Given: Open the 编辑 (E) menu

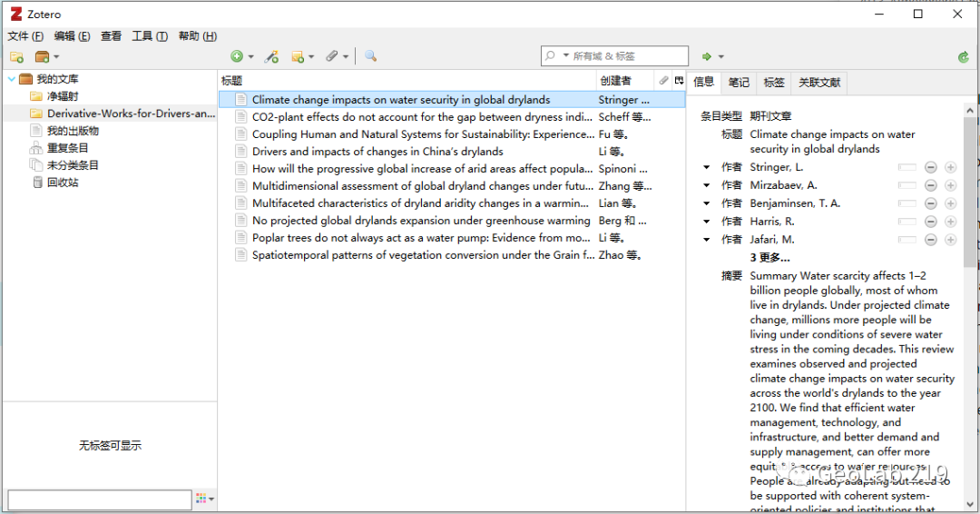Looking at the screenshot, I should pos(72,36).
